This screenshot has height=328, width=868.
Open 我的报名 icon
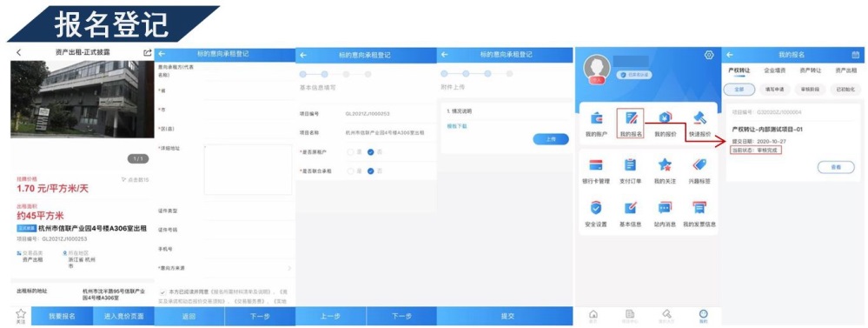point(631,118)
